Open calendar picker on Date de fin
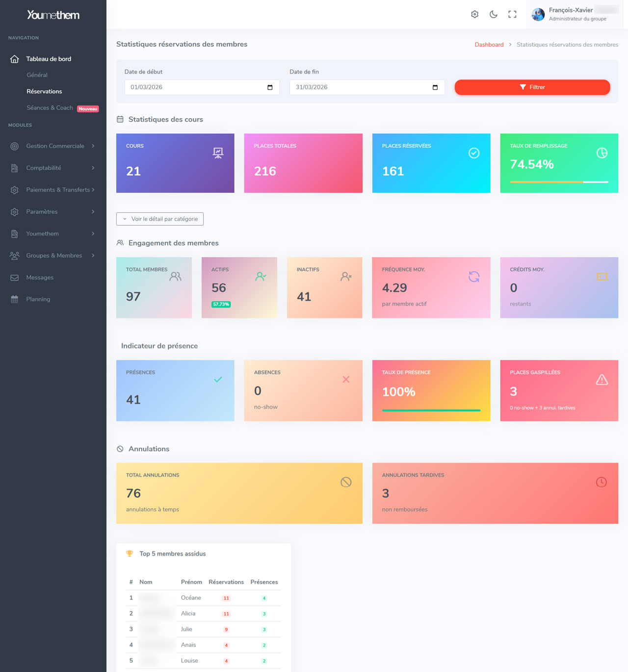This screenshot has height=672, width=628. [x=435, y=87]
